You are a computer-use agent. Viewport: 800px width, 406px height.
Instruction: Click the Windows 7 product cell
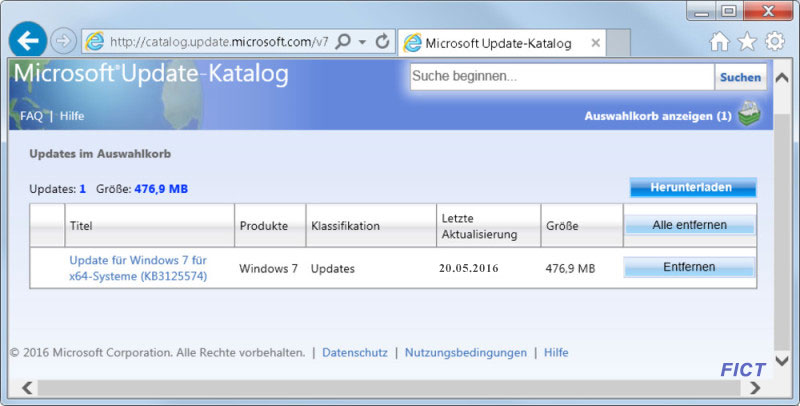[x=268, y=268]
